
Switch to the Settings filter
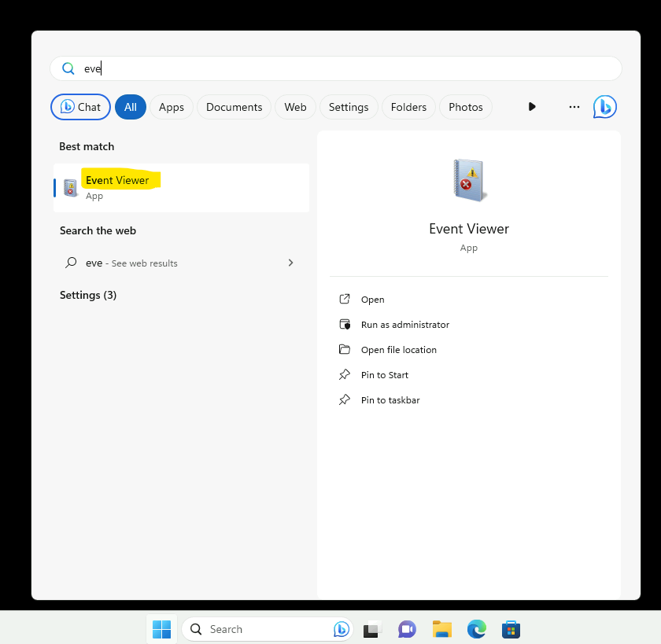pos(348,107)
